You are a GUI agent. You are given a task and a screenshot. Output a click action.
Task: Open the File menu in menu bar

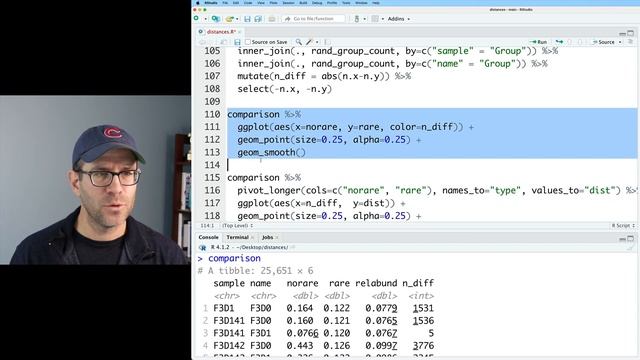pos(225,3)
